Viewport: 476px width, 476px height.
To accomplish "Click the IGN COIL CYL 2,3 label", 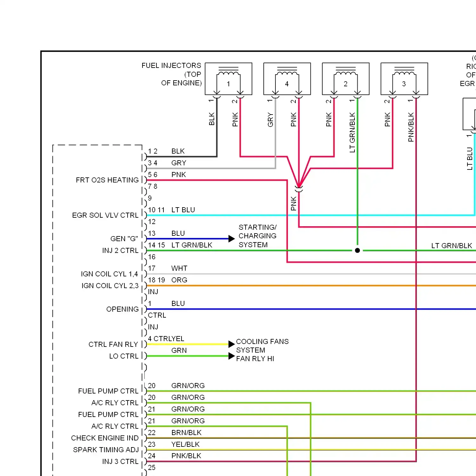I will 110,286.
